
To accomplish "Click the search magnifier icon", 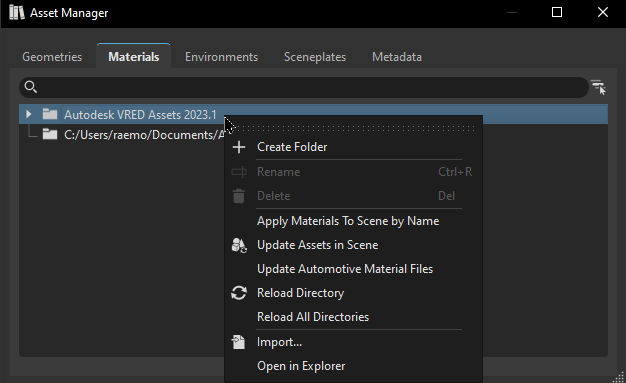I will [x=31, y=87].
